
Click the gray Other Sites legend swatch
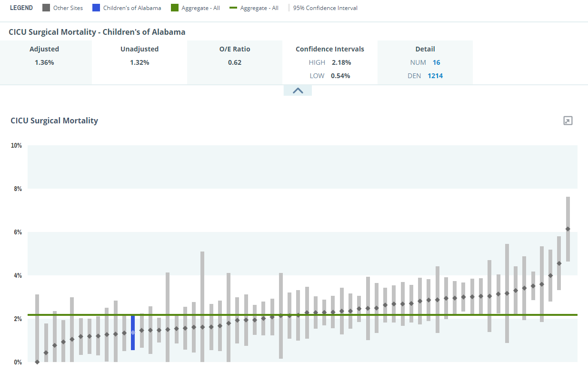click(46, 8)
